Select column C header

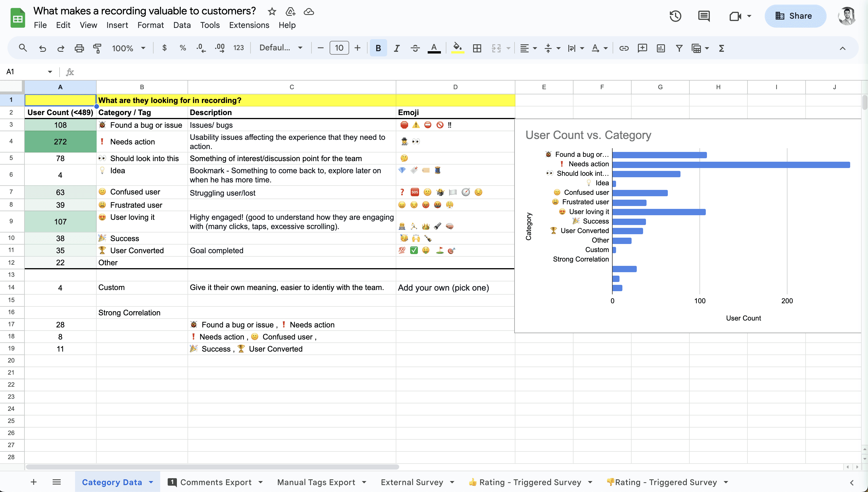tap(291, 87)
